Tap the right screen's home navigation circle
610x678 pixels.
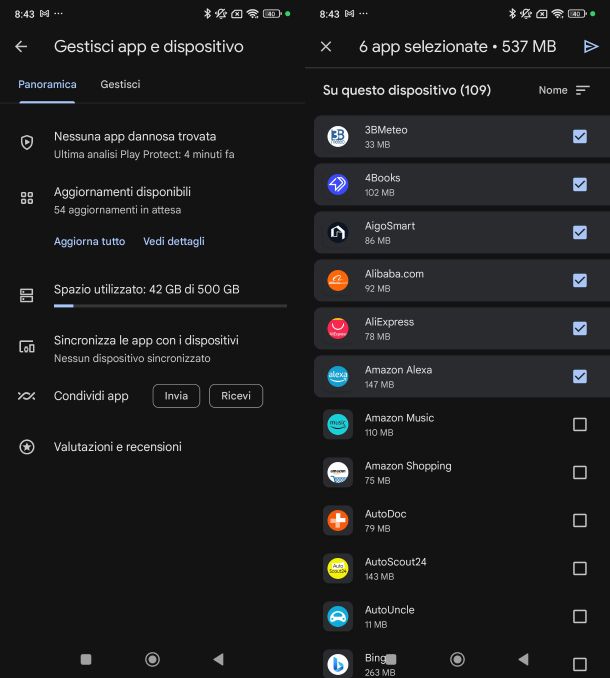click(457, 659)
